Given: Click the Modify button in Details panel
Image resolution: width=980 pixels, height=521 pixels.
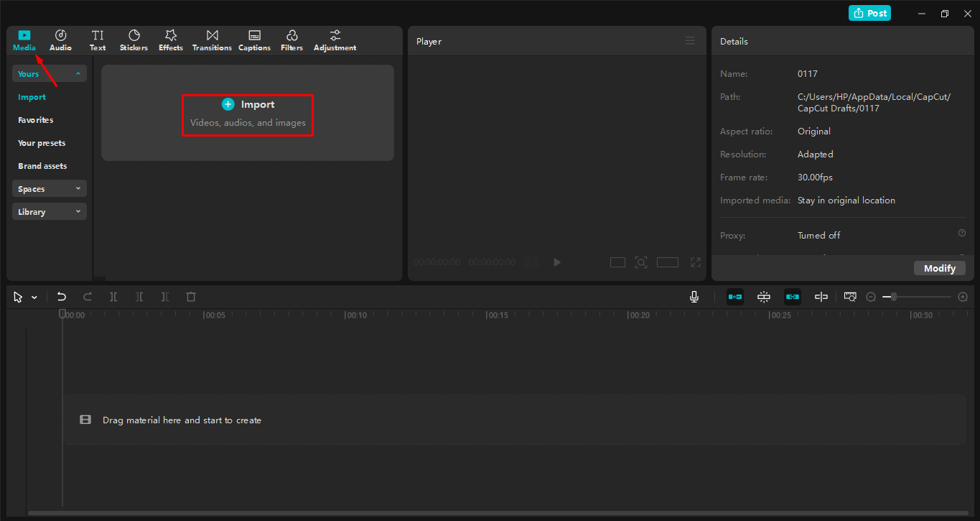Looking at the screenshot, I should pos(939,267).
